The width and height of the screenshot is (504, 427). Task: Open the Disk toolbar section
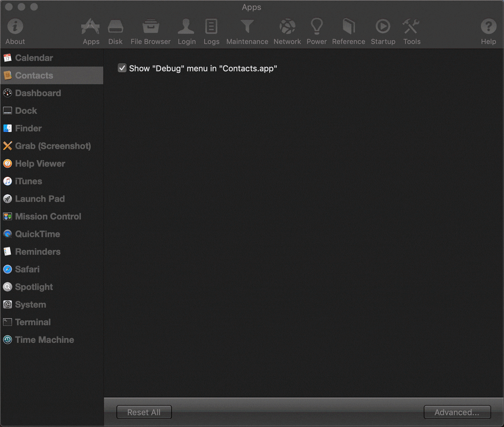(x=115, y=31)
